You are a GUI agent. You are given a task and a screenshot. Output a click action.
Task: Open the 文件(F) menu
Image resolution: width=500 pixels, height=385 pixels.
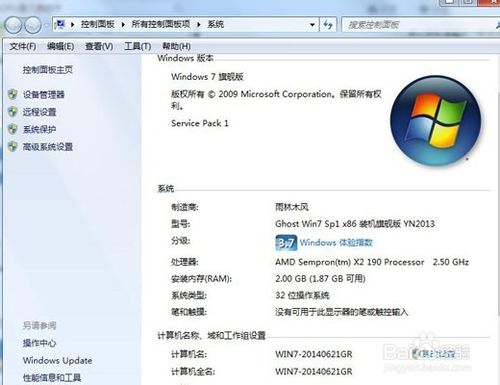23,46
